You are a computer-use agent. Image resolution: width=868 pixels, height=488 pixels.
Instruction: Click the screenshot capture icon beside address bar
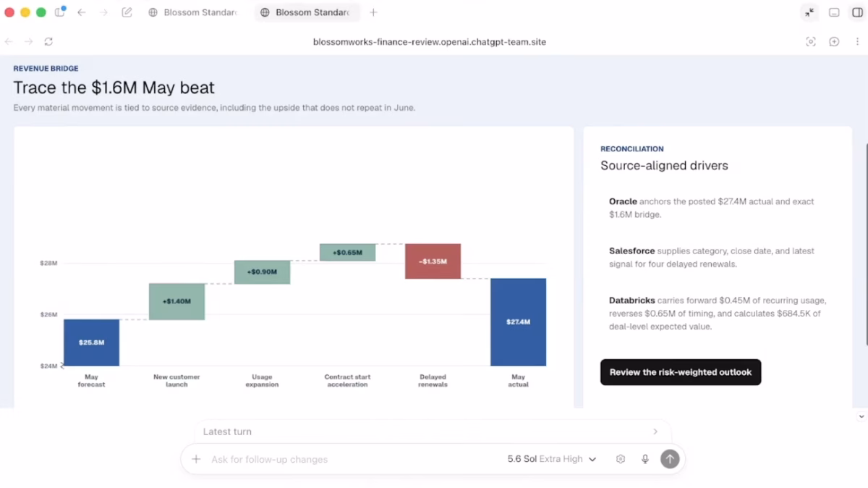click(x=811, y=42)
